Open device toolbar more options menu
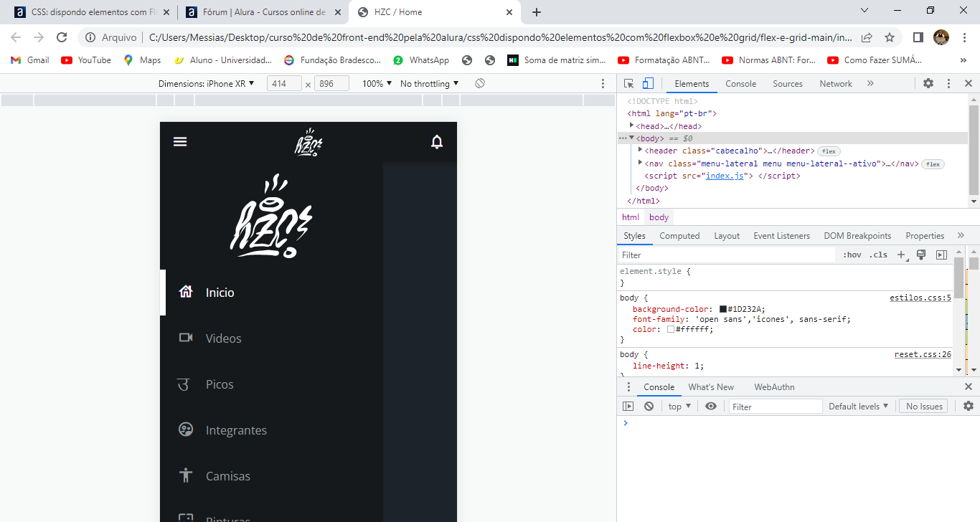 click(603, 83)
